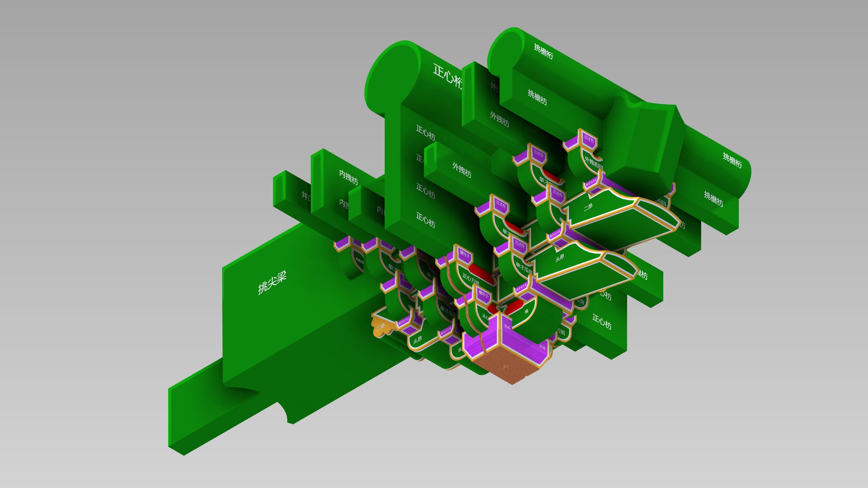Select the topmost 挑檐桁 purlin label
Viewport: 868px width, 488px height.
(543, 52)
